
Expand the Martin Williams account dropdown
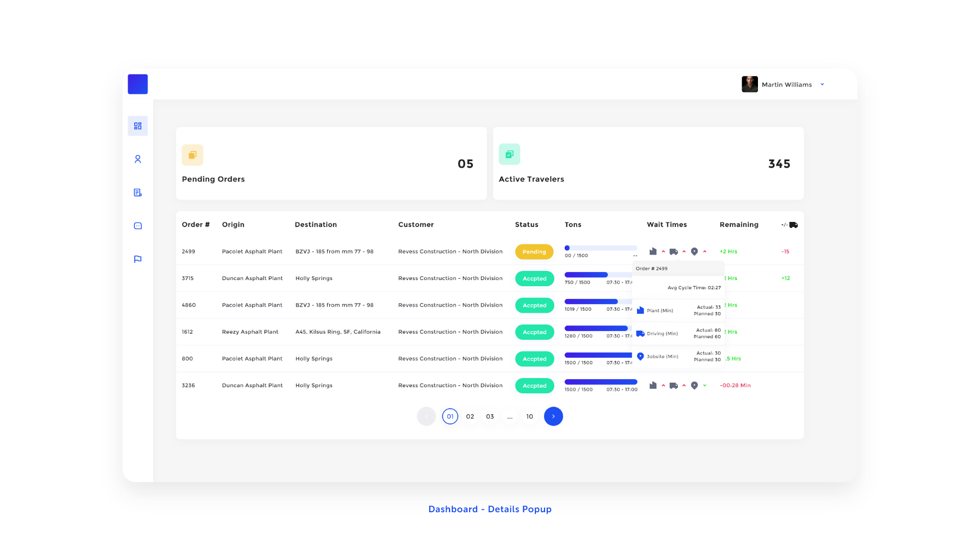822,84
